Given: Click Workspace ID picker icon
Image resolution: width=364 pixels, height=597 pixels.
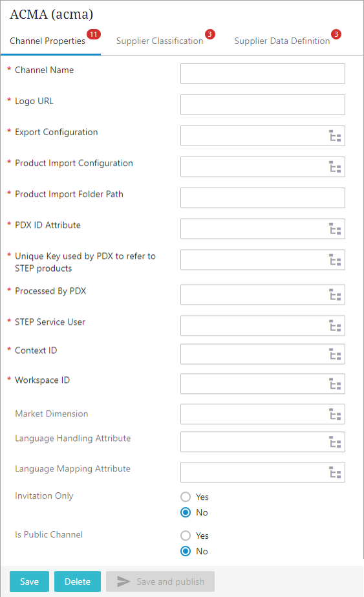Looking at the screenshot, I should 335,384.
